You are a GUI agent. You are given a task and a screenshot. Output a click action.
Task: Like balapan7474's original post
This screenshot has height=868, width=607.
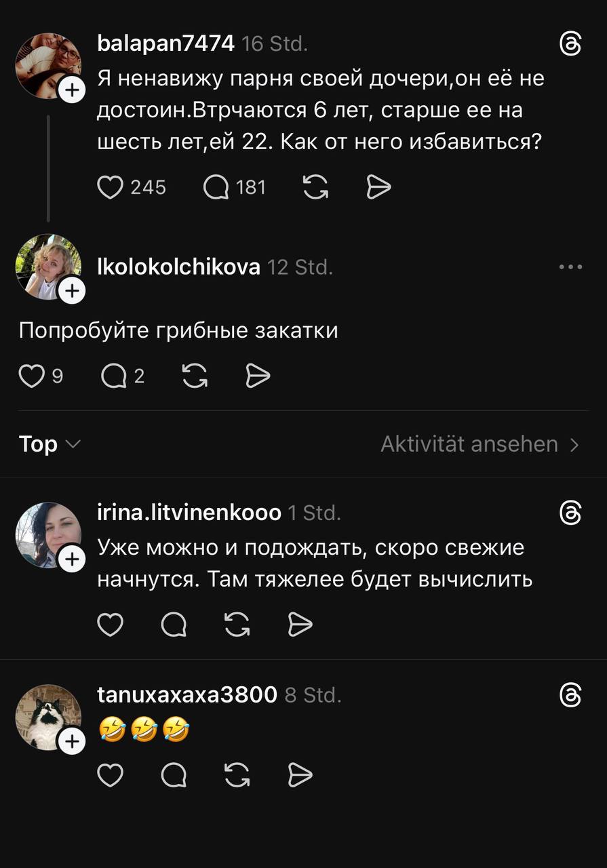pyautogui.click(x=111, y=187)
